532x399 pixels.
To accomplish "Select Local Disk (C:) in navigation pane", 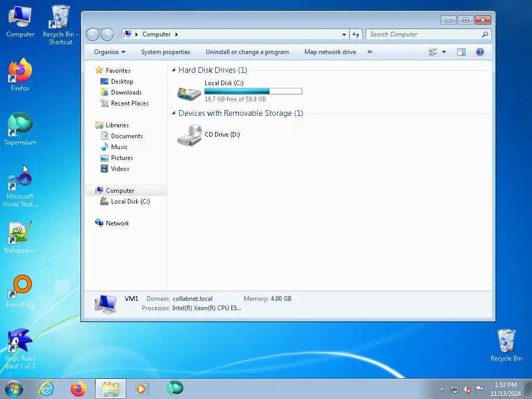I will click(130, 202).
